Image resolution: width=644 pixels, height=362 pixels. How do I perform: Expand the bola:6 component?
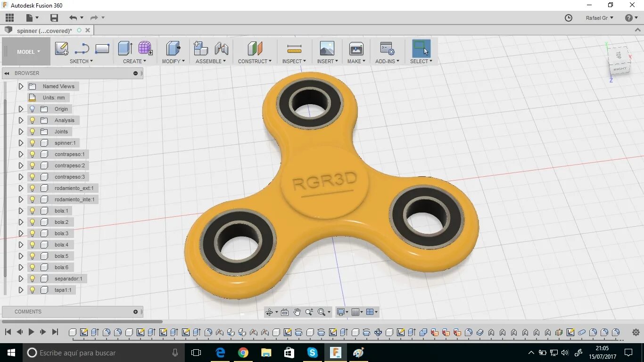(x=21, y=267)
